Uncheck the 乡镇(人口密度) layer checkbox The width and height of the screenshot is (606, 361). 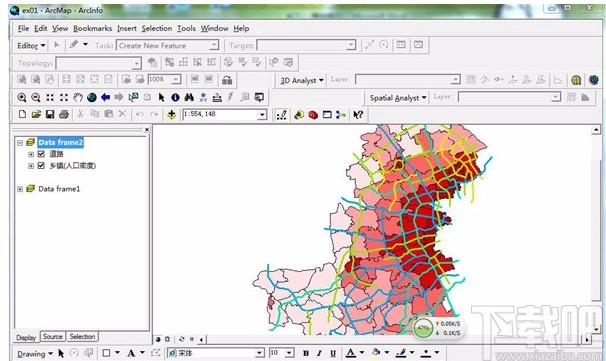[x=41, y=165]
